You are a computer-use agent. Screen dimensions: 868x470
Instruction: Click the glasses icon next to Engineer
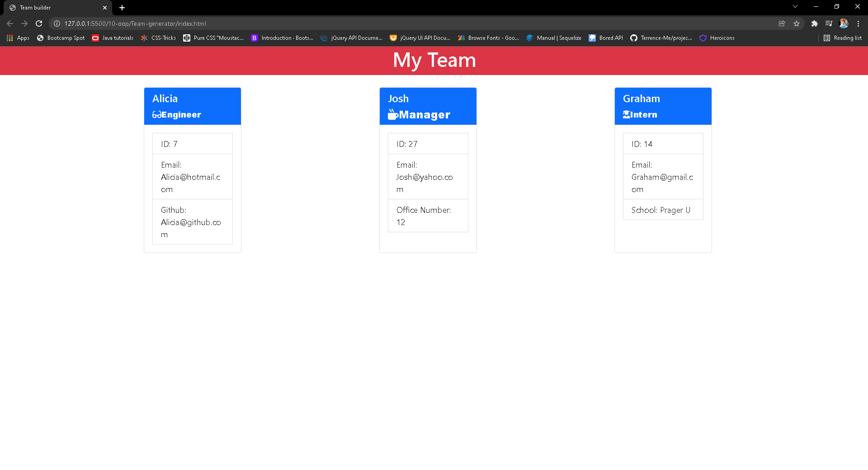157,114
